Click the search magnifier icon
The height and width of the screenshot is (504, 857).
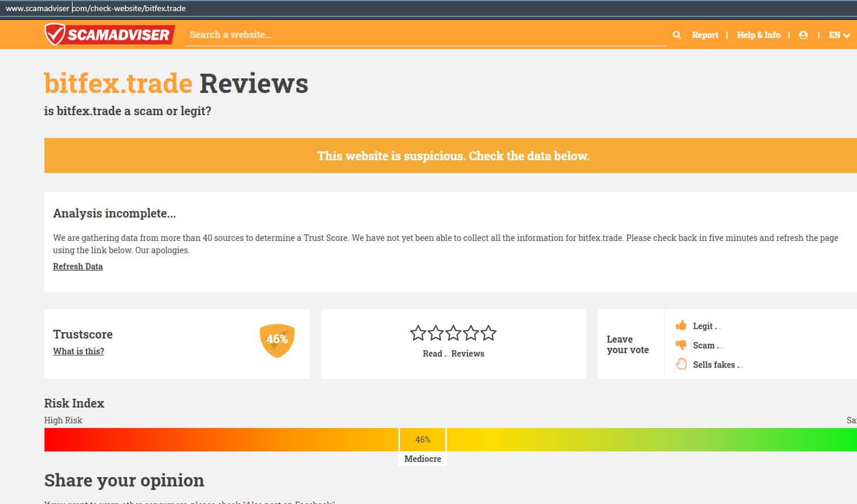click(x=677, y=35)
